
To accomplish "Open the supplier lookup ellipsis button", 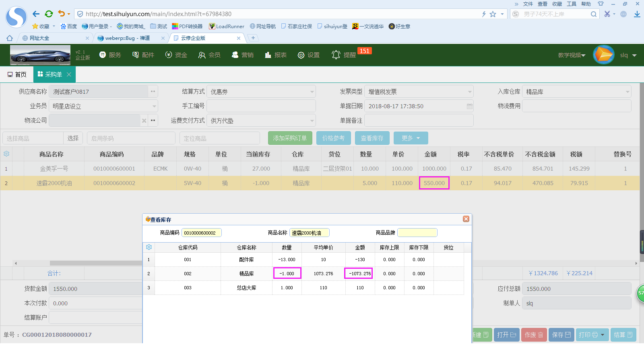I will click(153, 92).
